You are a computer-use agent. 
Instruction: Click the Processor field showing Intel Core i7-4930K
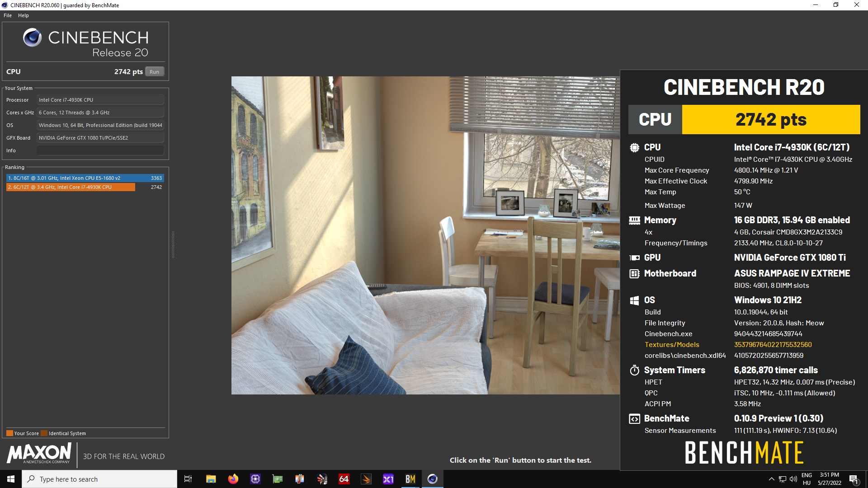coord(100,100)
